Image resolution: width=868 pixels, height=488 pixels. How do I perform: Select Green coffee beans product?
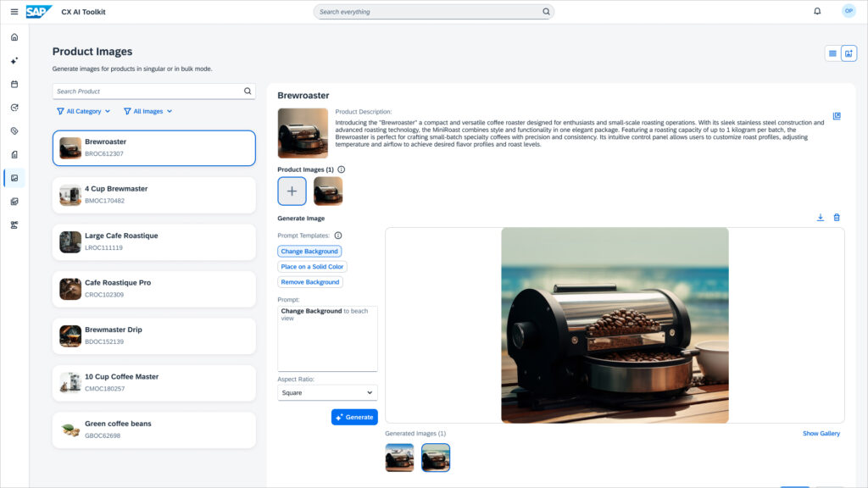coord(153,430)
